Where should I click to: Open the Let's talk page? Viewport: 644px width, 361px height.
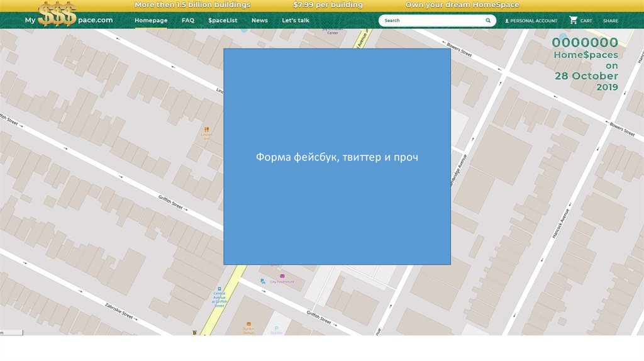(296, 21)
